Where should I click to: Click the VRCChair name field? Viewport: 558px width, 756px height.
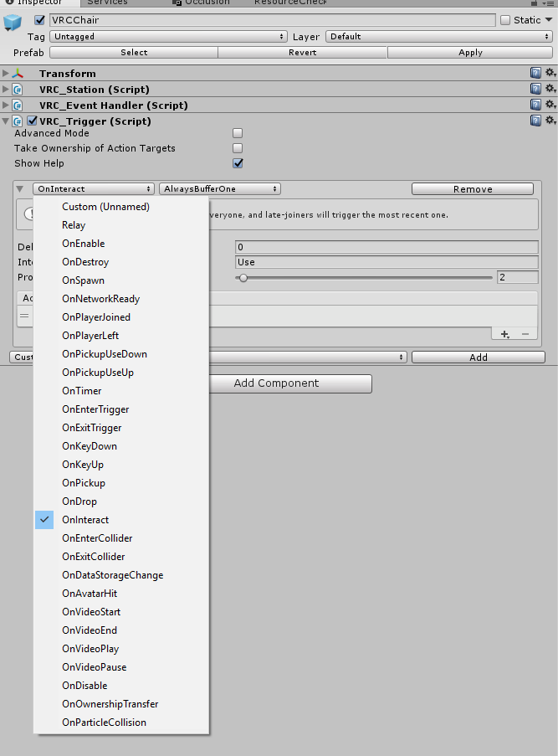click(x=272, y=20)
